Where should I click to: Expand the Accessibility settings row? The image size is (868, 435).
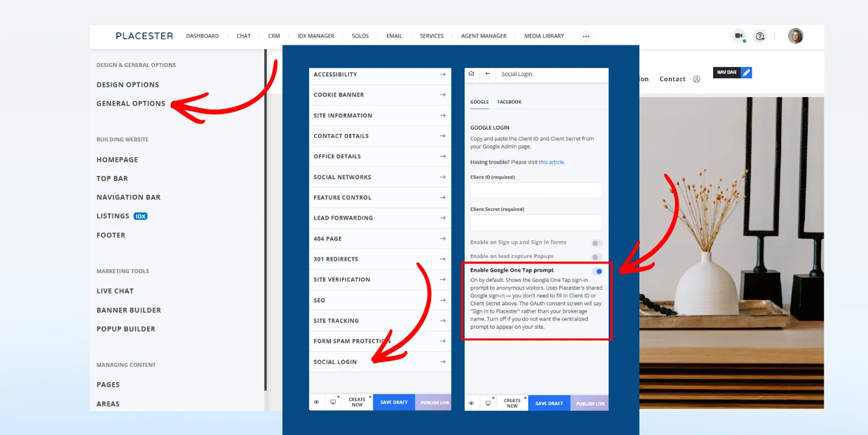(x=380, y=74)
